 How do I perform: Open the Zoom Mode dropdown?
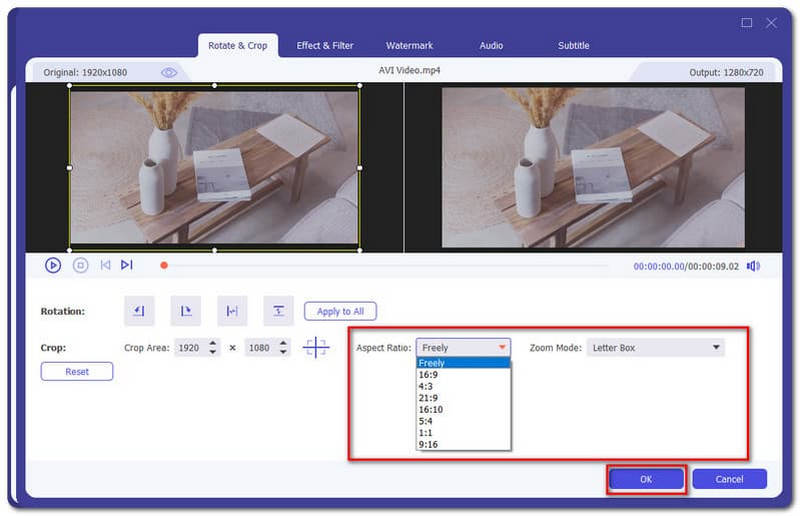pos(655,348)
